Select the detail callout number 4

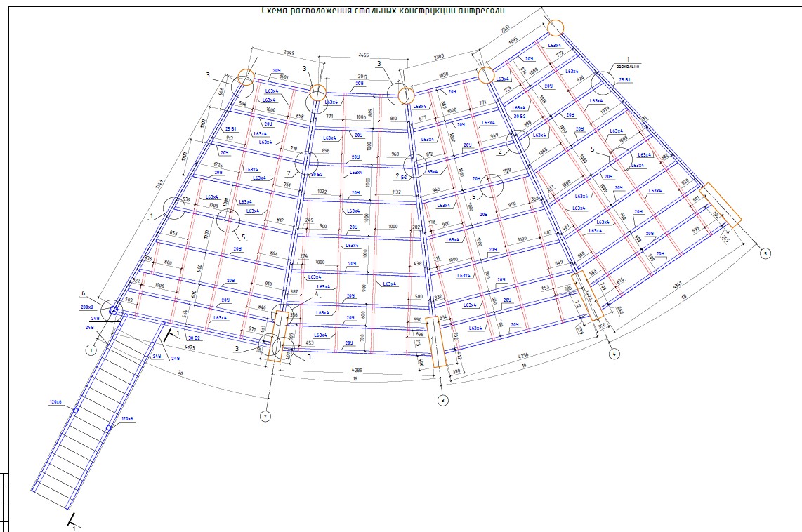(317, 294)
